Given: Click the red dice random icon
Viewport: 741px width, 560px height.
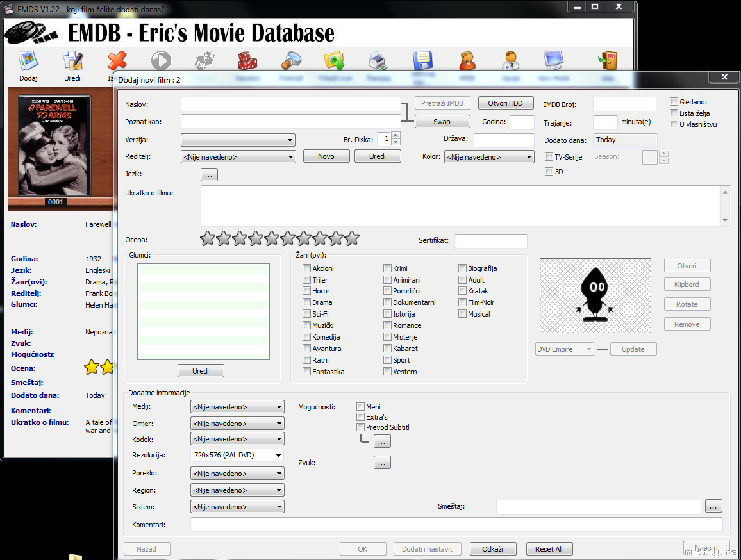Looking at the screenshot, I should (x=247, y=61).
